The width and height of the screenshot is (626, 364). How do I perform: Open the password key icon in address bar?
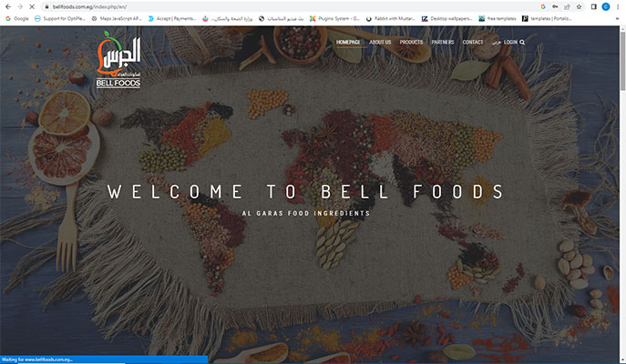[x=555, y=6]
